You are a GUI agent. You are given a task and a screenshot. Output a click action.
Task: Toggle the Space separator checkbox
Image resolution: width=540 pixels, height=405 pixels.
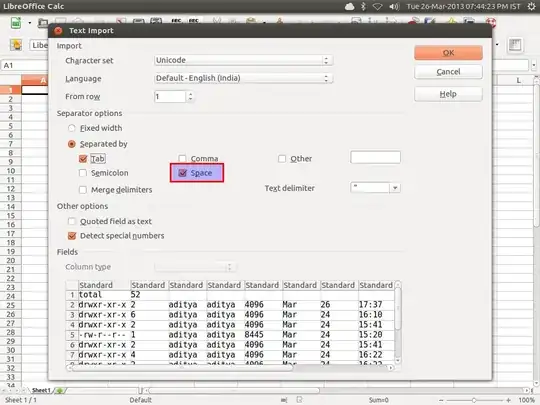tap(183, 173)
